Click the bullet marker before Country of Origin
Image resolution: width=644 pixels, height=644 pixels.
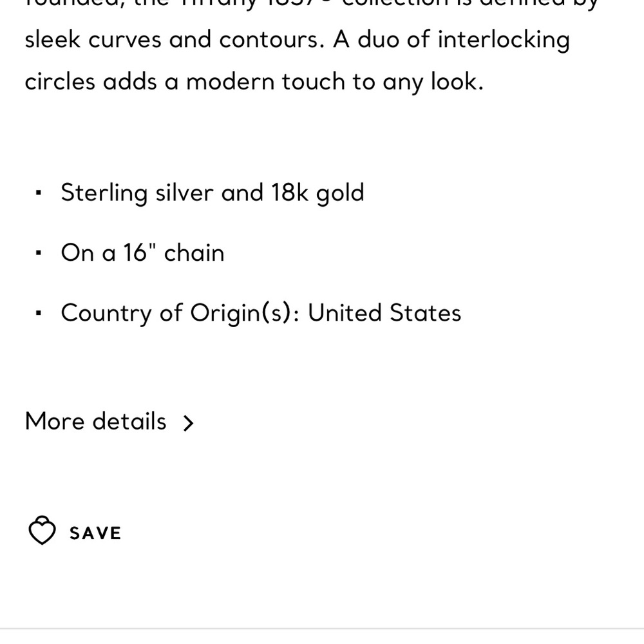[39, 313]
